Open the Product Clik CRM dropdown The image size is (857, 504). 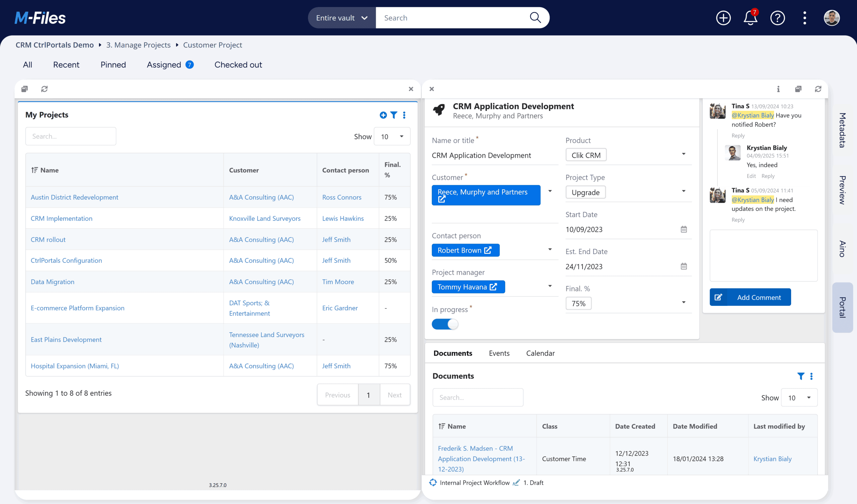tap(683, 154)
